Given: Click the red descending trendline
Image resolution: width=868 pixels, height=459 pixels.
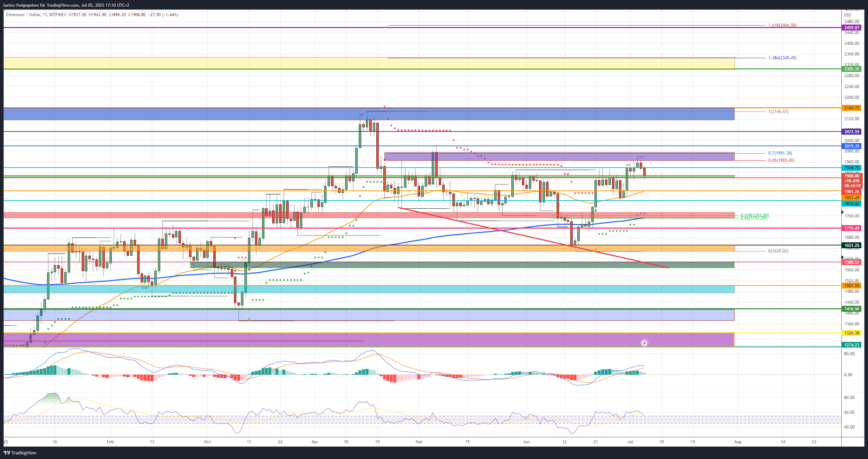Looking at the screenshot, I should pos(533,238).
